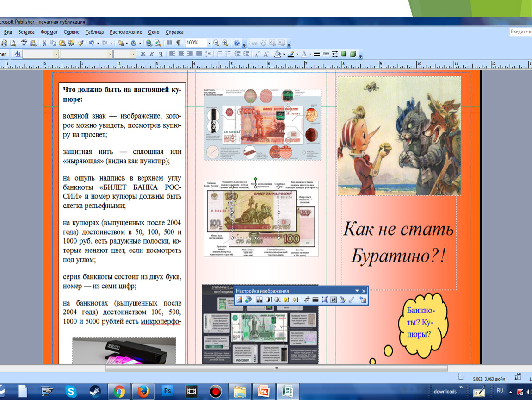
Task: Reset the picture to original
Action: 363,300
